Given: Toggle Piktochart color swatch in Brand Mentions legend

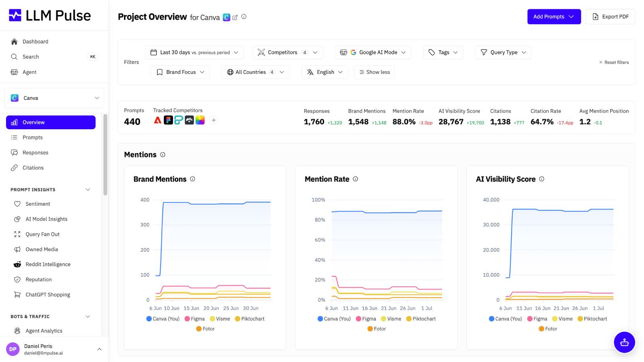Looking at the screenshot, I should [x=237, y=319].
